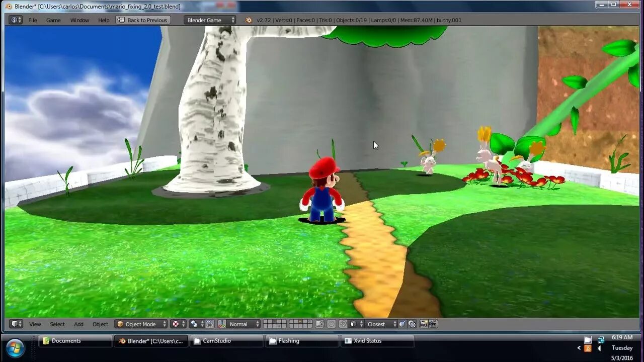
Task: Open the Game menu
Action: click(x=53, y=20)
